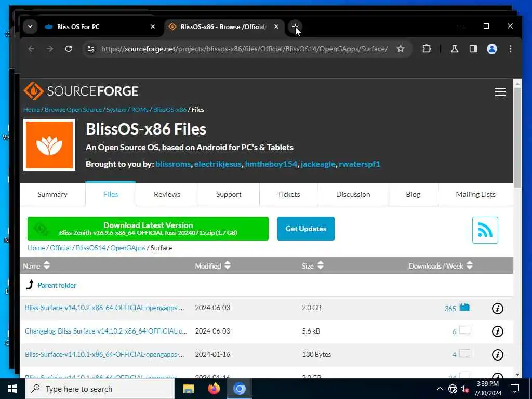Open the 130 Bytes Bliss-Surface-v14.10.1 file

tap(104, 354)
